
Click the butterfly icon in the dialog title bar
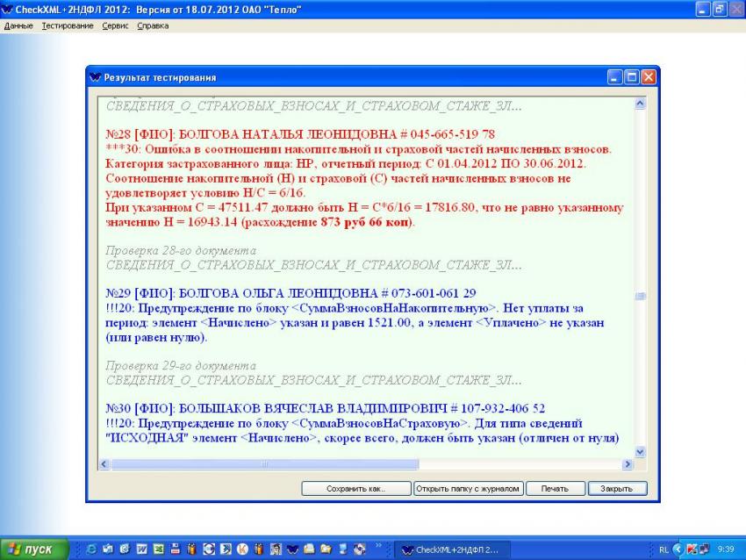96,77
